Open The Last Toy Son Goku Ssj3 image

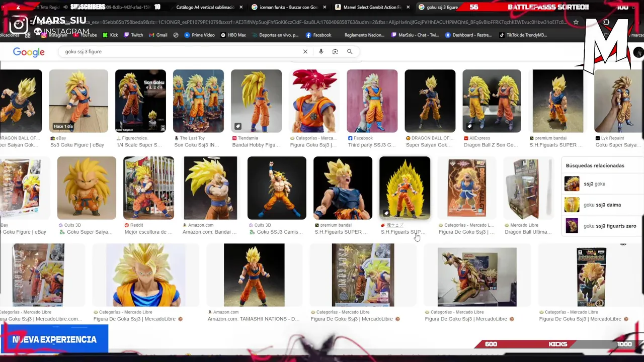click(198, 101)
